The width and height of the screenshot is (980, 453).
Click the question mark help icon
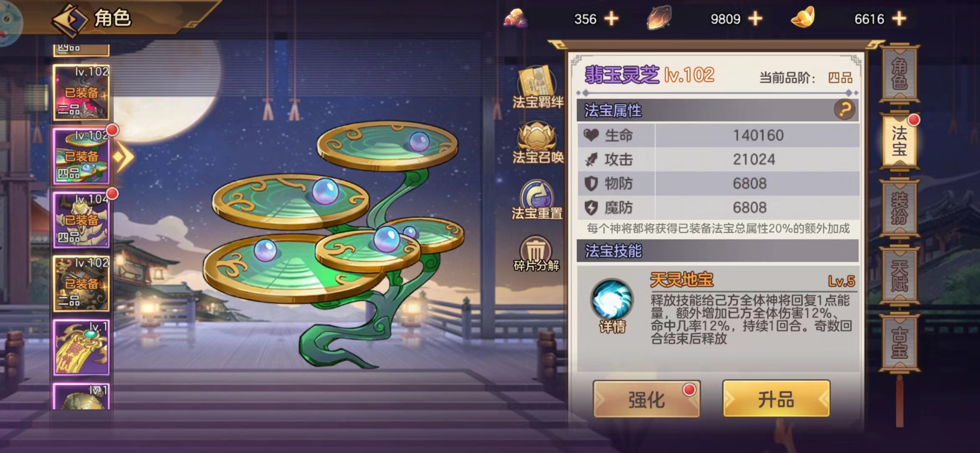[844, 110]
